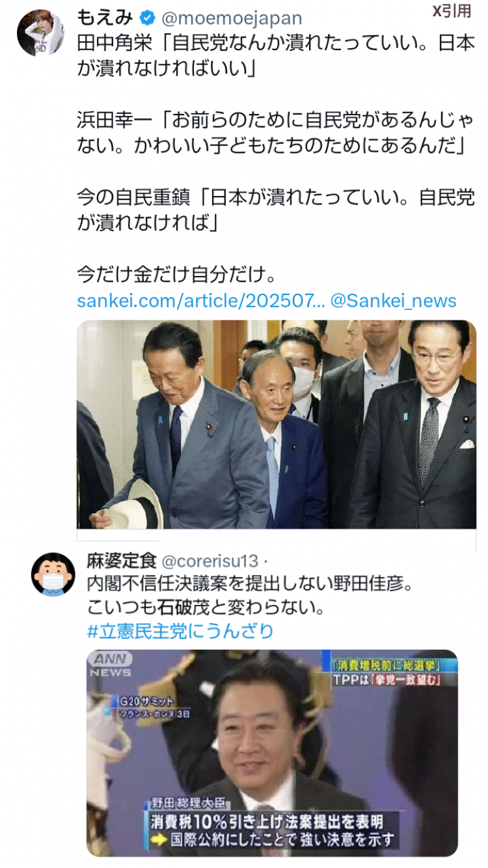Image resolution: width=488 pixels, height=868 pixels.
Task: Click the blue verified badge next to もえみ
Action: pyautogui.click(x=147, y=17)
